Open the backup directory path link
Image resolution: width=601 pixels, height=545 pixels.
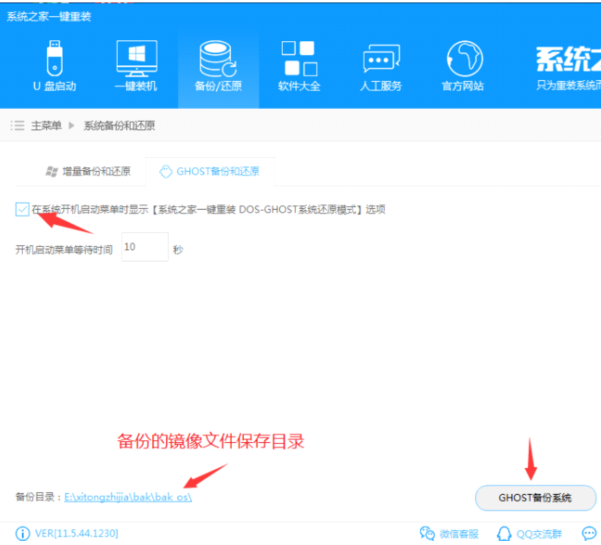(x=127, y=497)
